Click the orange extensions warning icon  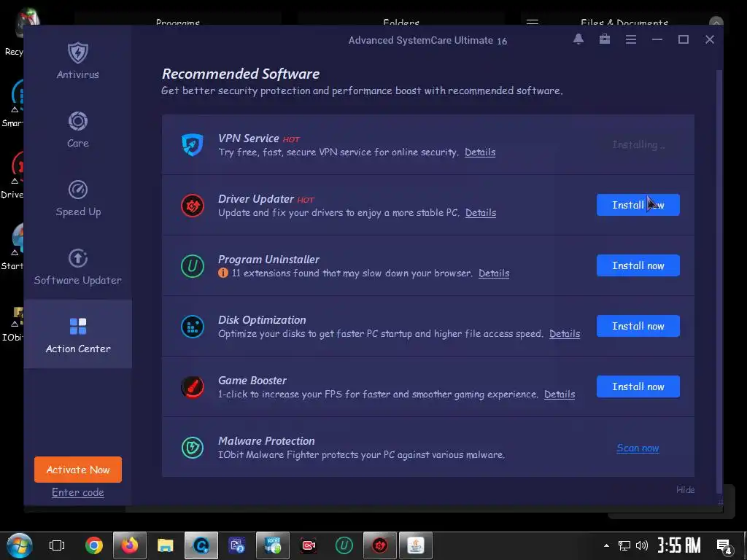223,273
